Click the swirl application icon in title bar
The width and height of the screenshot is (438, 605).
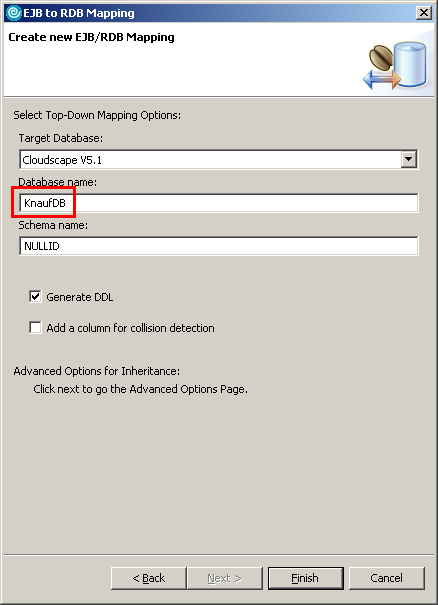coord(14,13)
